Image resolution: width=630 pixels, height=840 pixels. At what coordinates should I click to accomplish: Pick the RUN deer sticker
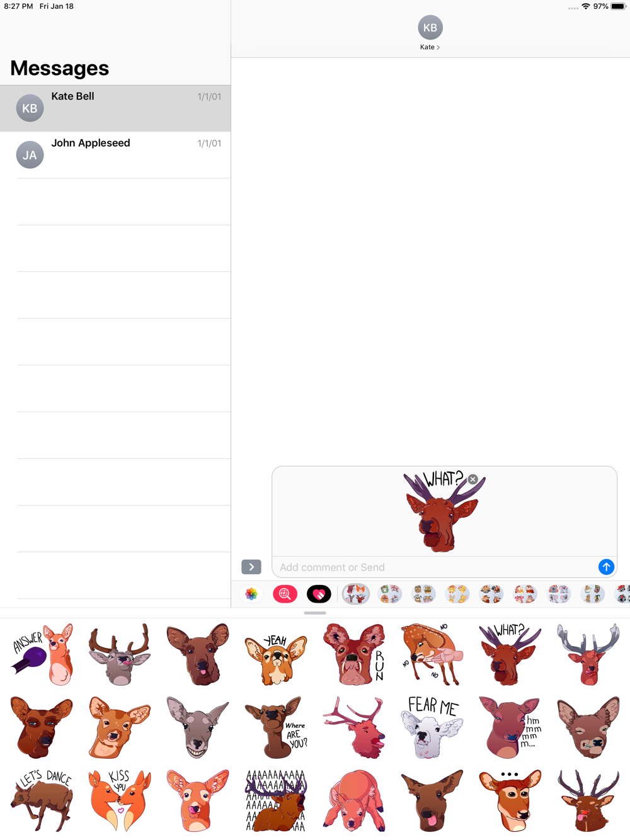[354, 655]
